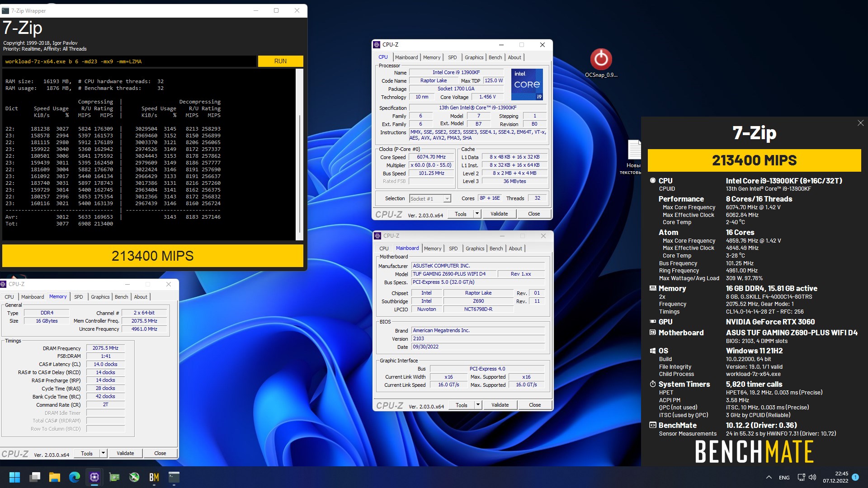Open Bench tab in Mainboard window
Screen dimensions: 868x488
496,249
